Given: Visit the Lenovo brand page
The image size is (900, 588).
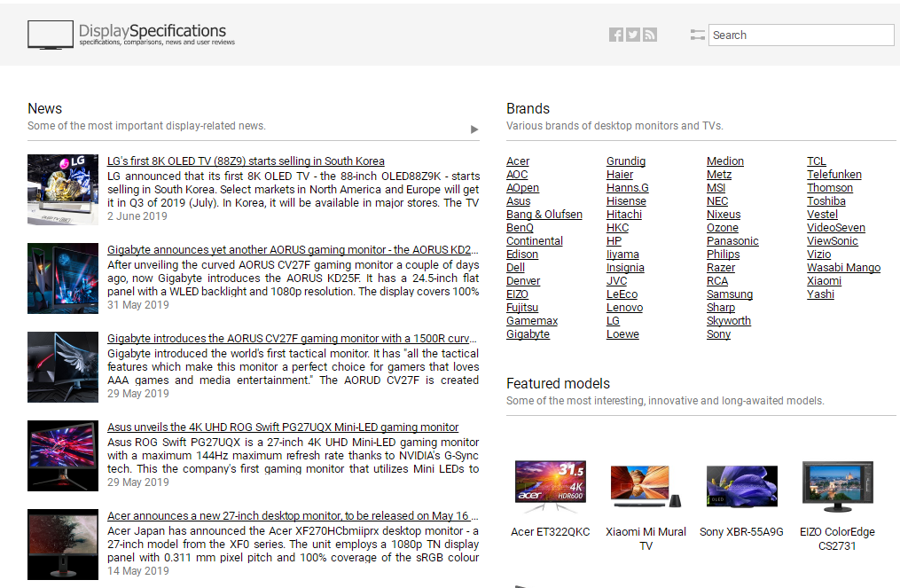Looking at the screenshot, I should [624, 307].
